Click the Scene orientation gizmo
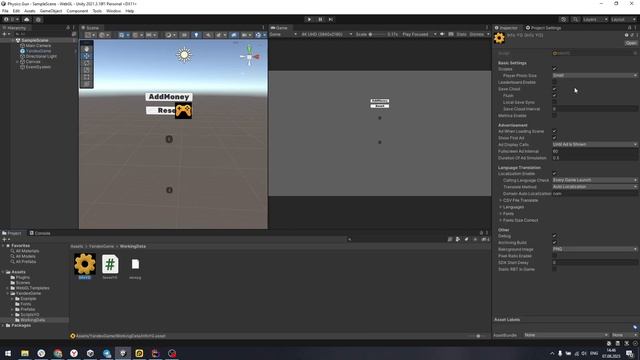Image resolution: width=640 pixels, height=360 pixels. pyautogui.click(x=249, y=57)
